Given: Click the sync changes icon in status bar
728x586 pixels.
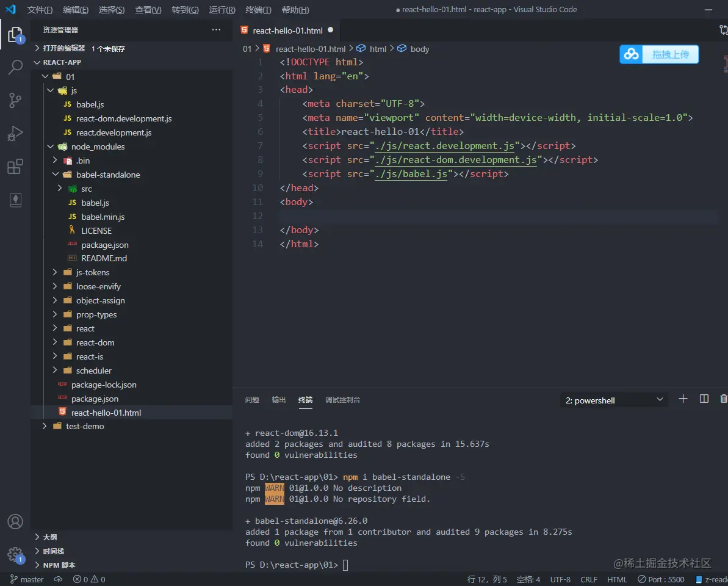Looking at the screenshot, I should tap(58, 579).
